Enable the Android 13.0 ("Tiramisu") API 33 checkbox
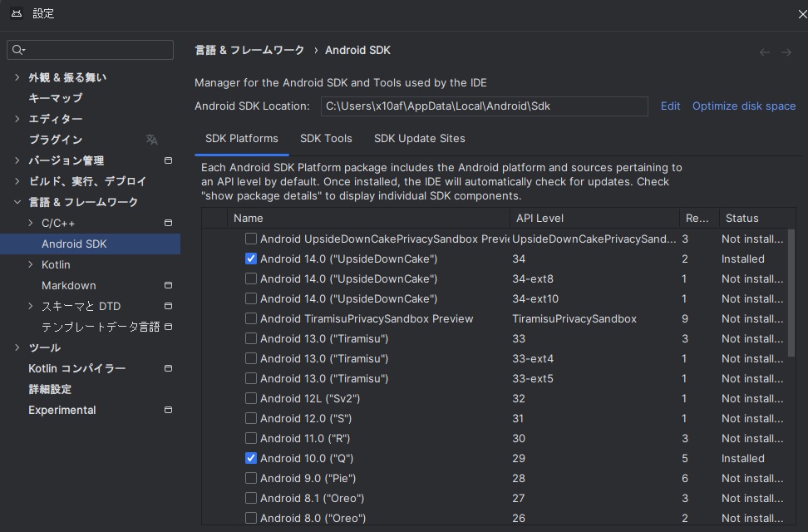Viewport: 808px width, 532px height. tap(250, 338)
